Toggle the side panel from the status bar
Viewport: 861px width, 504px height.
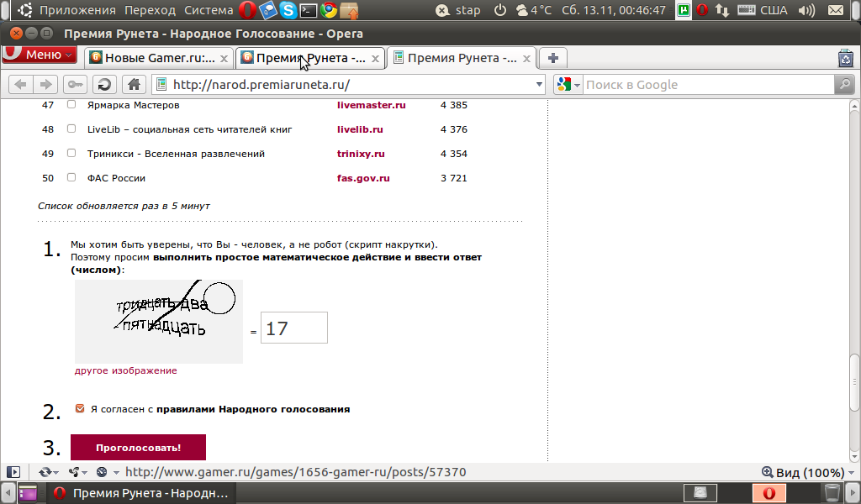pos(13,472)
